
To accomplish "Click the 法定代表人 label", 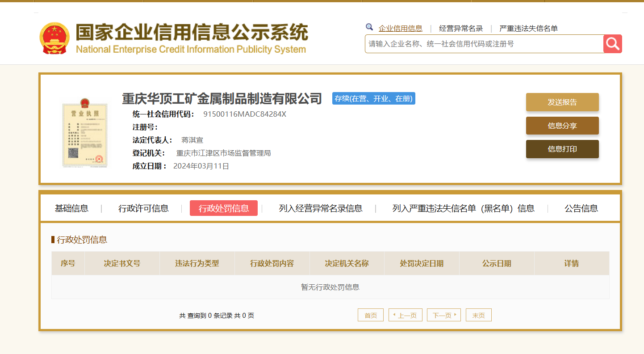I will click(153, 140).
